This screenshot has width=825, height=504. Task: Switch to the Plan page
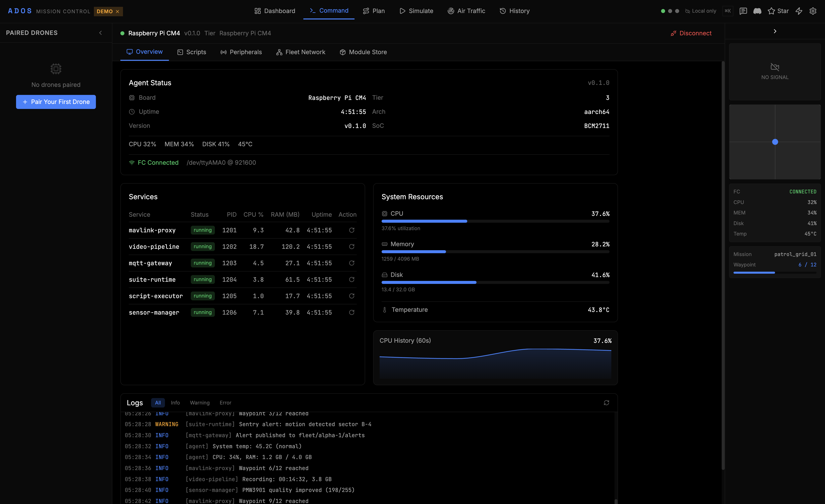coord(374,11)
